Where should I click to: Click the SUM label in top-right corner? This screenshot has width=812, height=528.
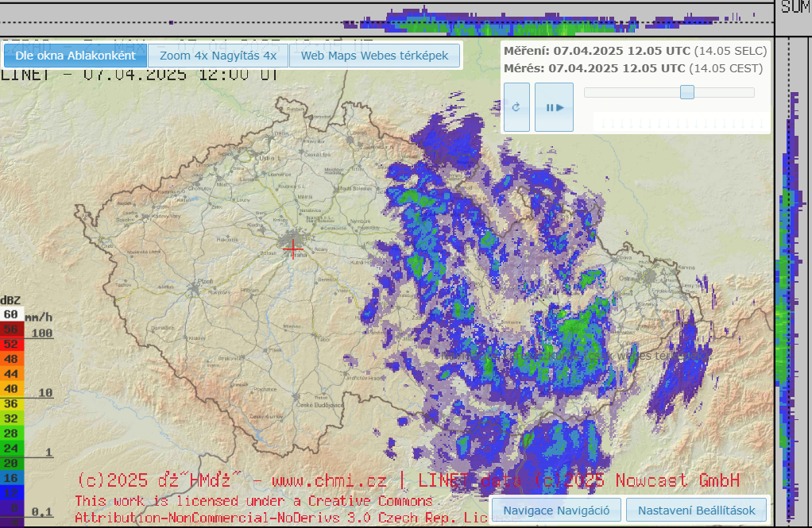pyautogui.click(x=794, y=8)
